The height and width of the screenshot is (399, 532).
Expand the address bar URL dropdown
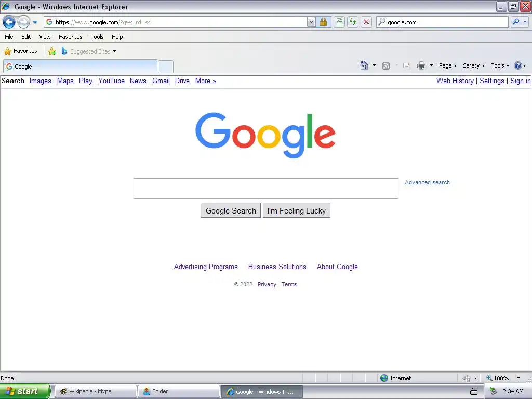pos(311,22)
